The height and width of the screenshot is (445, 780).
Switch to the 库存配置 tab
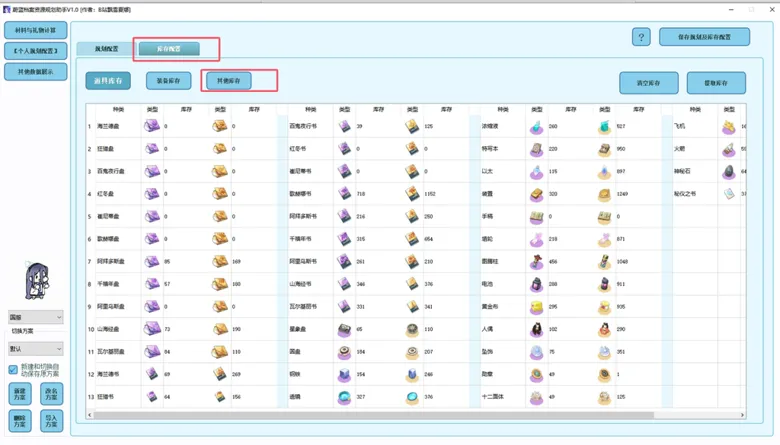click(x=169, y=49)
